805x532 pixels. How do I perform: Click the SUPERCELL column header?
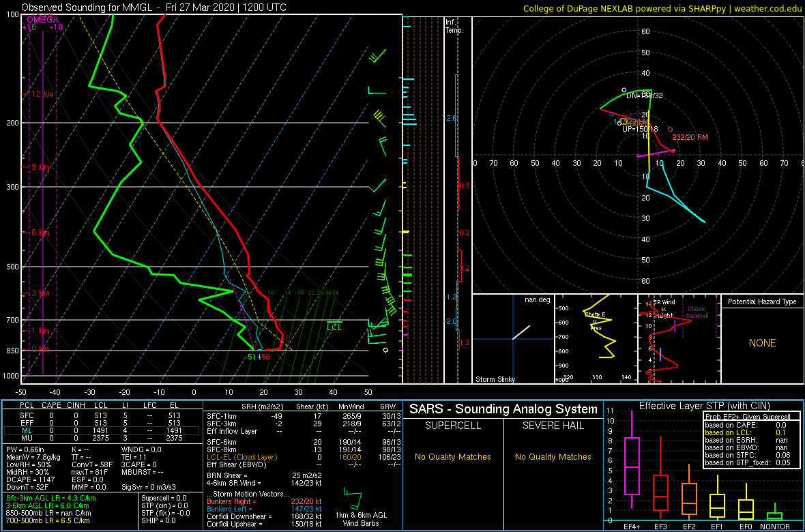pos(452,426)
